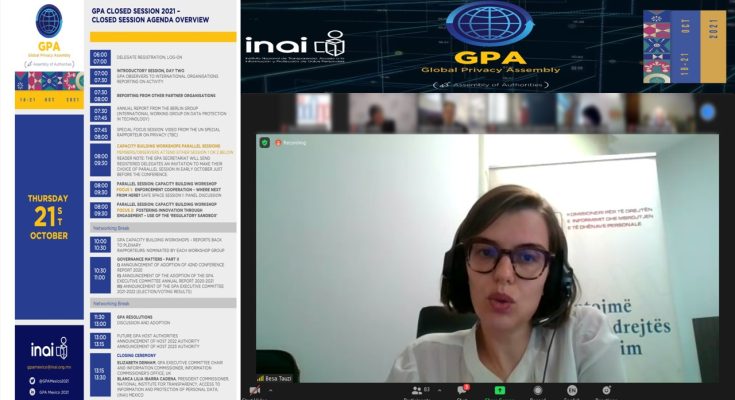Select the first participant thumbnail in top strip
The height and width of the screenshot is (400, 735).
[x=313, y=113]
